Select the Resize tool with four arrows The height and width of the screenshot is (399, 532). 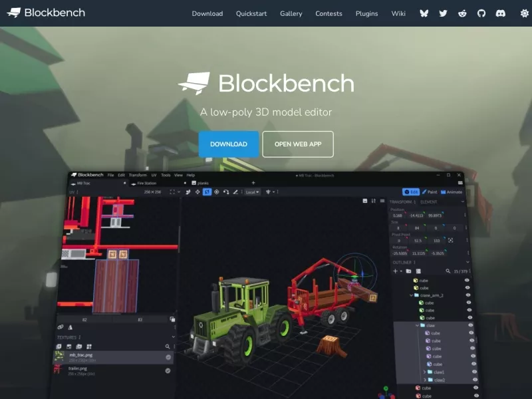pos(198,192)
